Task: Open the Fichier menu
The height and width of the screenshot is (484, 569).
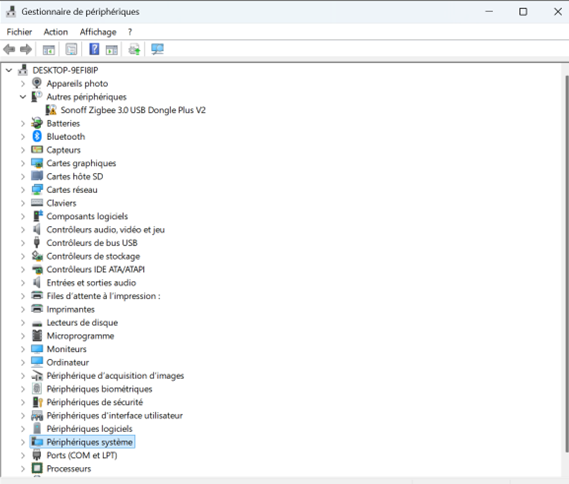Action: tap(19, 32)
